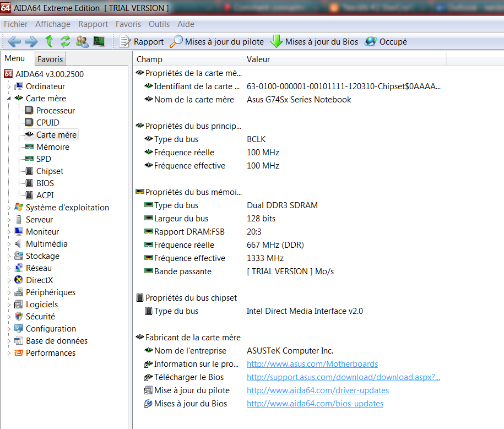Switch to the Menu tab in sidebar
Viewport: 504px width, 429px height.
point(15,58)
